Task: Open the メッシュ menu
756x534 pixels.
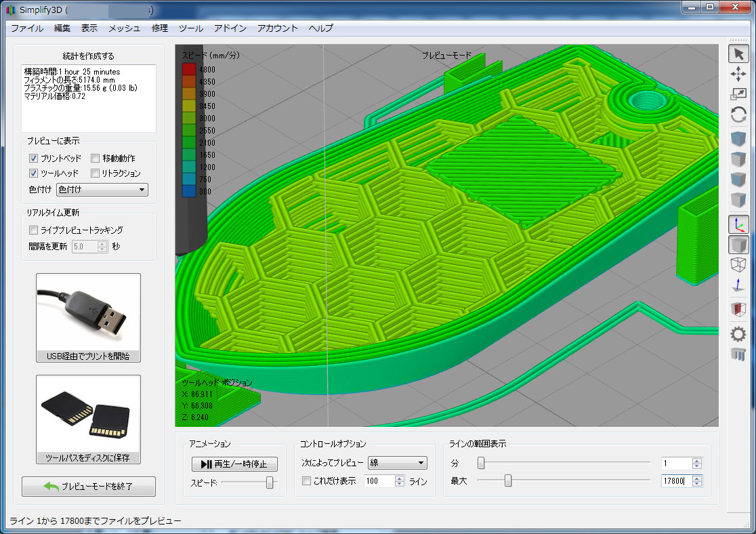Action: coord(124,28)
